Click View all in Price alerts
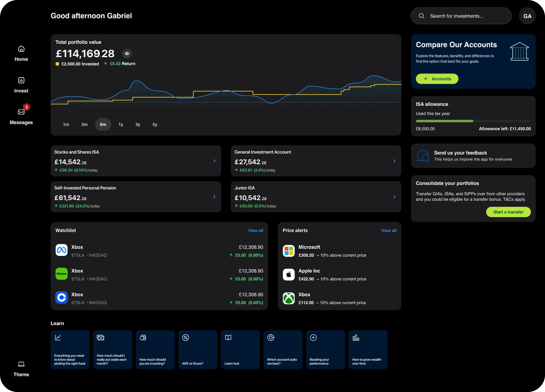This screenshot has height=392, width=545. point(389,231)
